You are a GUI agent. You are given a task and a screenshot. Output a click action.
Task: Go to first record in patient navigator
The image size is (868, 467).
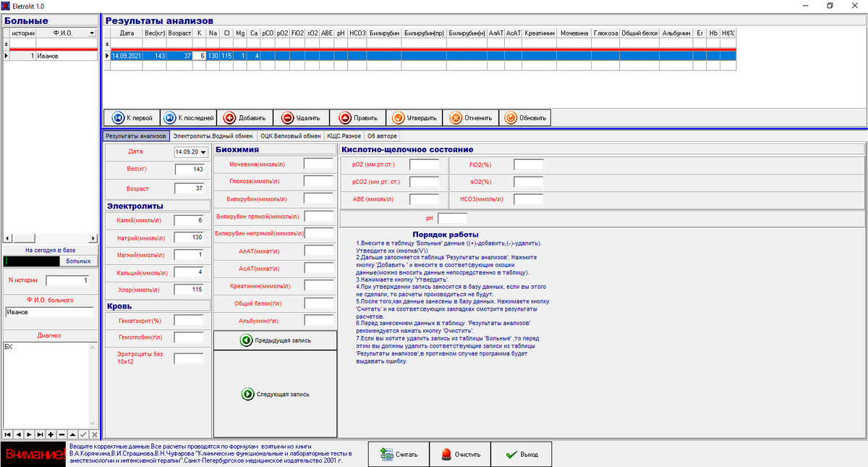tap(7, 434)
